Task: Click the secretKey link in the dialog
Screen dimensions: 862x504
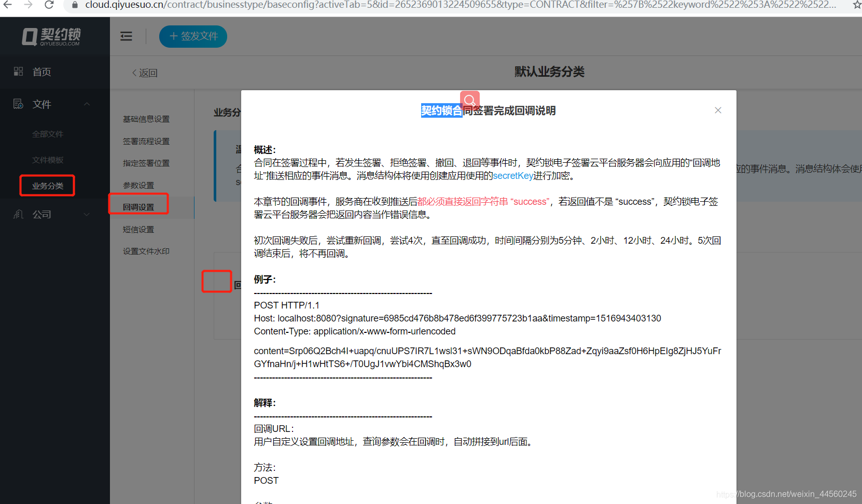Action: click(x=513, y=176)
